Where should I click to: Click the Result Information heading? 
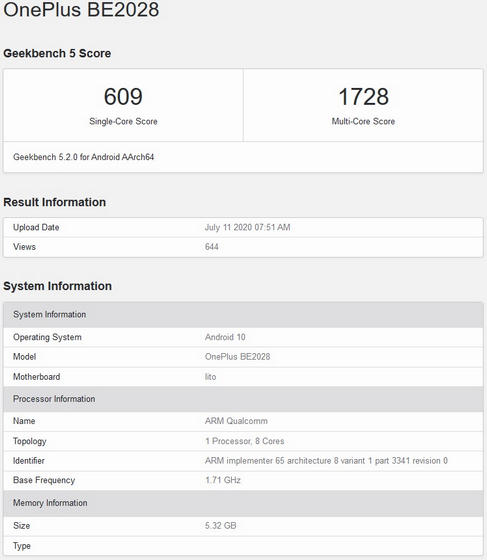coord(55,202)
